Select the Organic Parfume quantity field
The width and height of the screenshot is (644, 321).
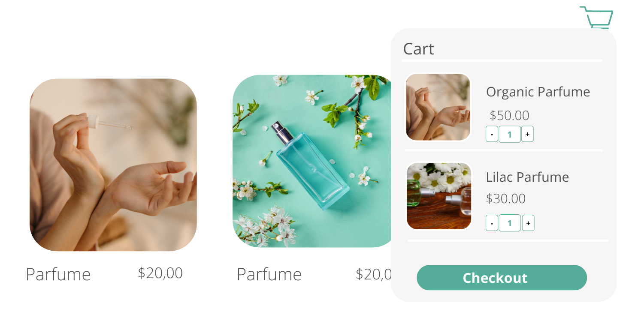click(x=510, y=134)
